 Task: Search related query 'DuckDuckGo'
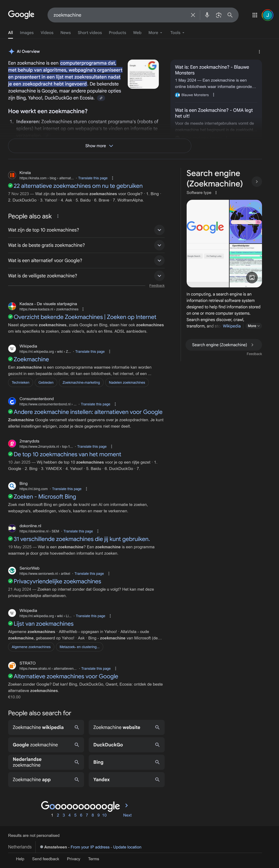[x=127, y=745]
